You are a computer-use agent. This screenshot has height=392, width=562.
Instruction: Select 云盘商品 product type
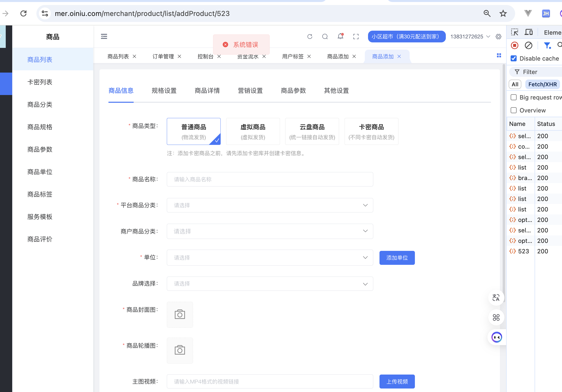click(x=312, y=131)
